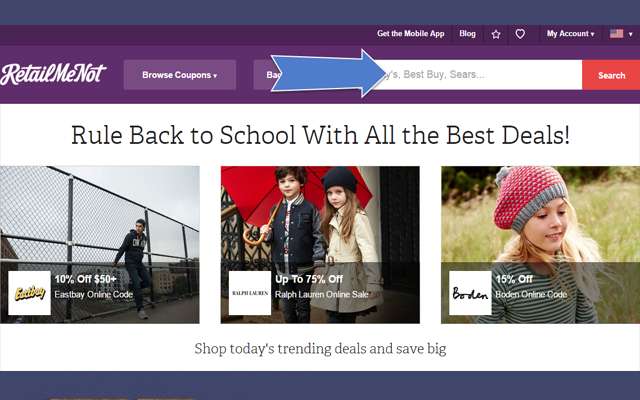Go to the Blog page
This screenshot has width=640, height=400.
click(467, 34)
